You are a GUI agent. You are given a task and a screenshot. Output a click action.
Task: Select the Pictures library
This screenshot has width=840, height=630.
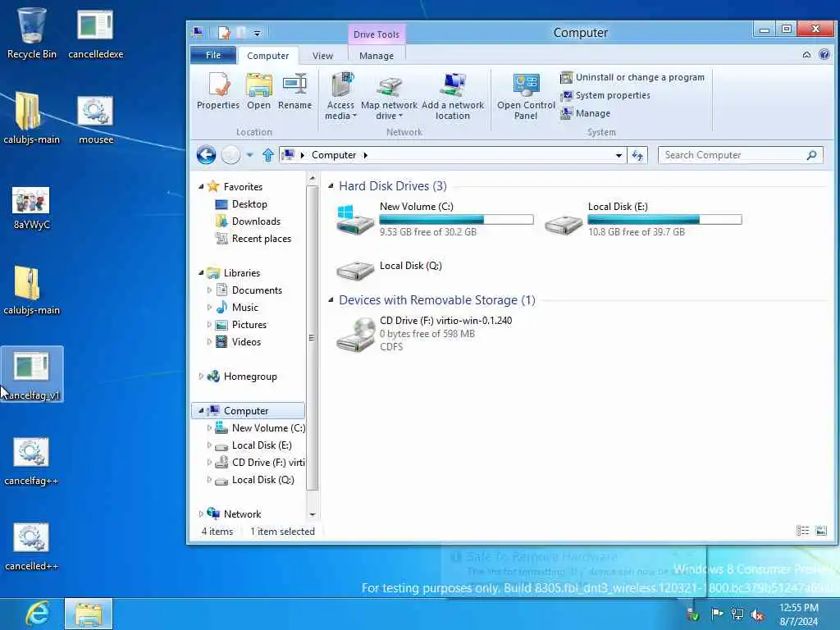[249, 325]
